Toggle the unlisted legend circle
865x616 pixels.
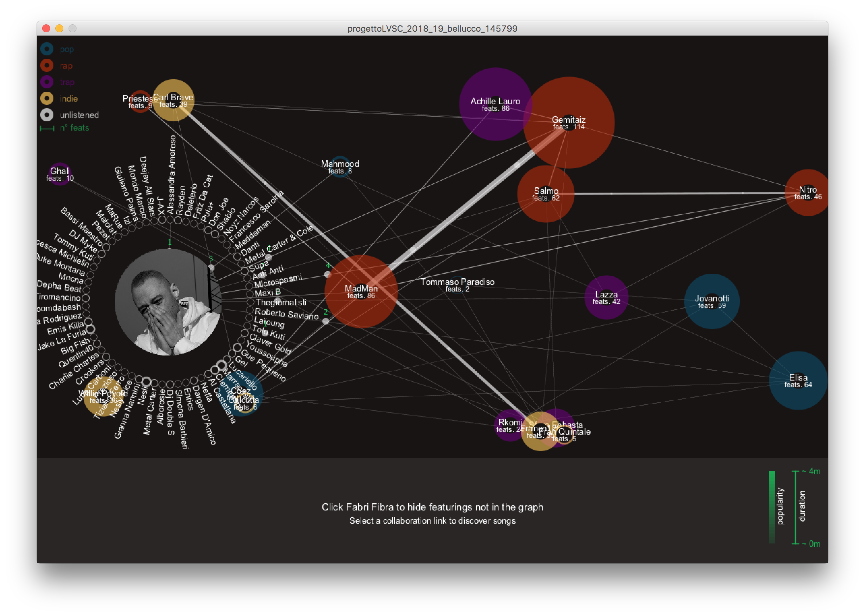47,114
